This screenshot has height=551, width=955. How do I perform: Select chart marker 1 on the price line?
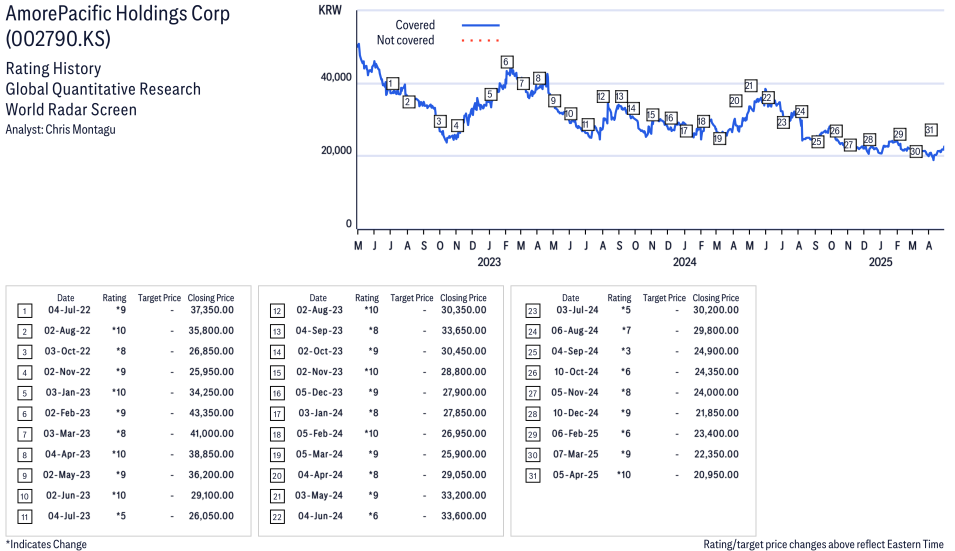[392, 83]
